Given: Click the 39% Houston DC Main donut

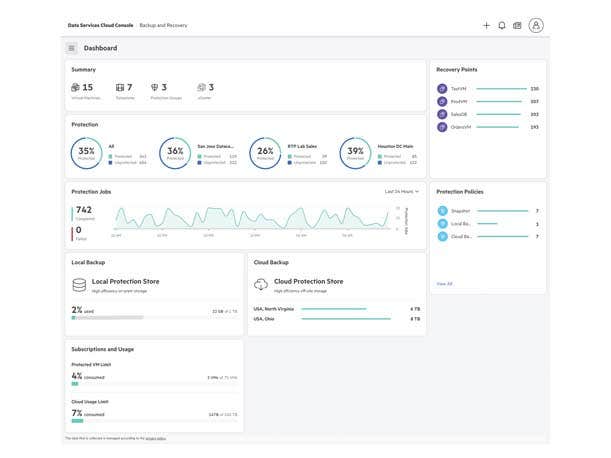Looking at the screenshot, I should point(355,153).
